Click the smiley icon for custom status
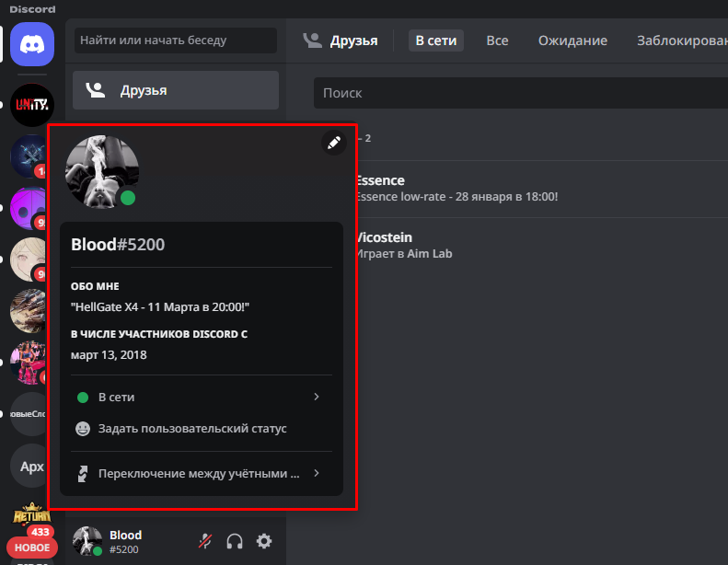Viewport: 728px width, 565px height. [83, 429]
